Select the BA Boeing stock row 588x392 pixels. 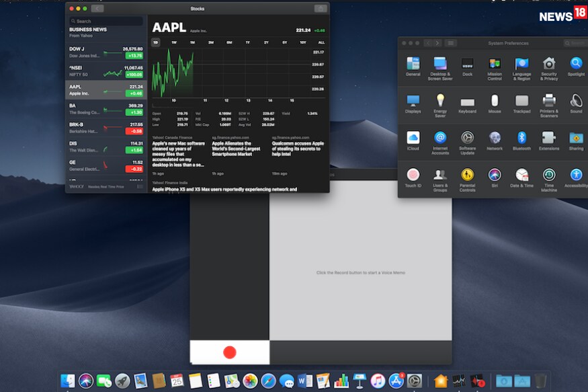[x=106, y=109]
